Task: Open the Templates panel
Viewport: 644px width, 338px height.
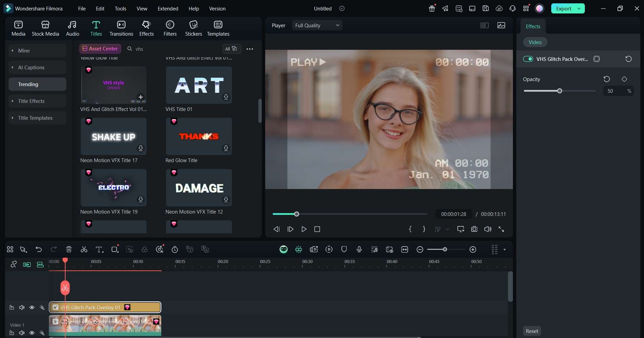Action: click(x=218, y=28)
